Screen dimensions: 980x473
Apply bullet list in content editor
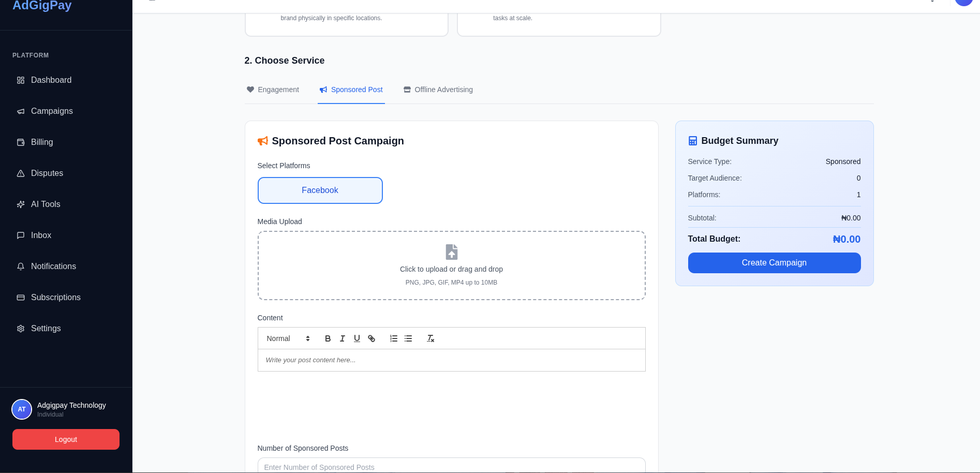pos(408,338)
